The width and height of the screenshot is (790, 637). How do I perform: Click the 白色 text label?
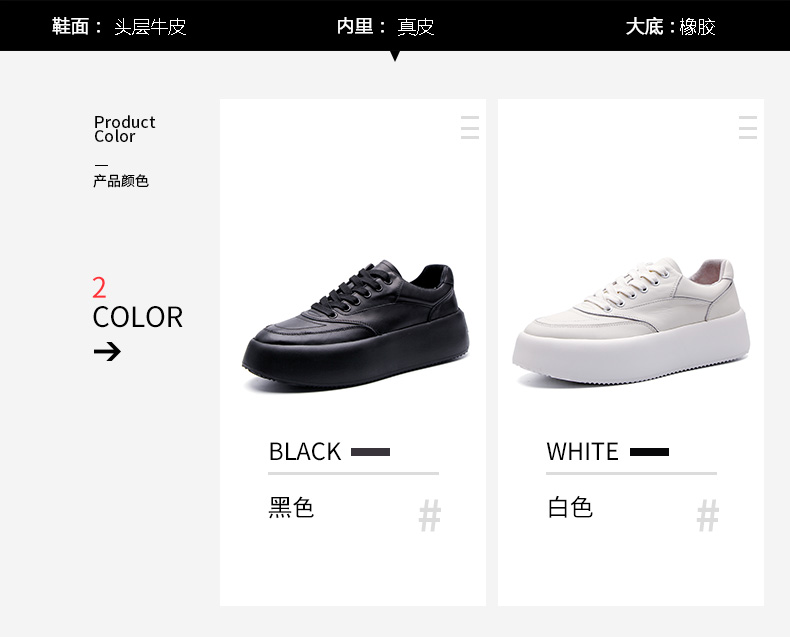click(570, 507)
